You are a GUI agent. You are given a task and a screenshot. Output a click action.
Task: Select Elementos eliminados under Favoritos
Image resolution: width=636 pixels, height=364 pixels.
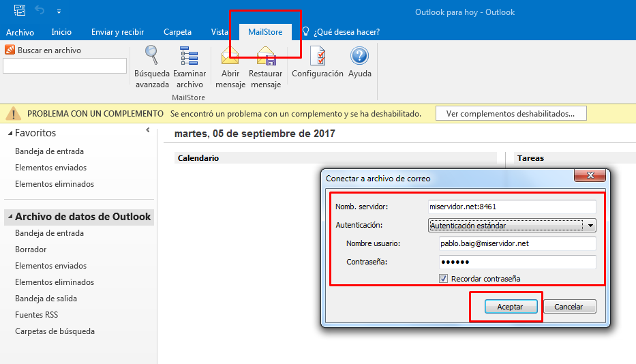tap(55, 184)
